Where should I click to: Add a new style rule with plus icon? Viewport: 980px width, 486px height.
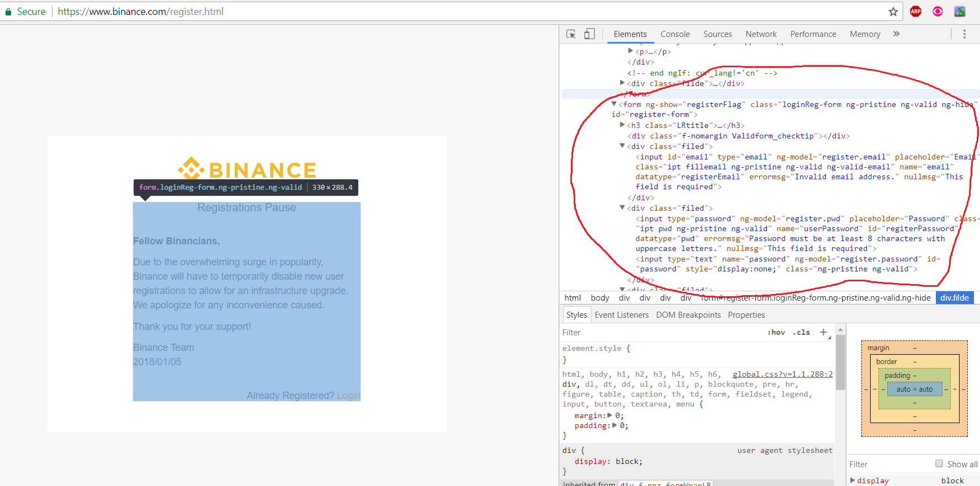[x=823, y=332]
